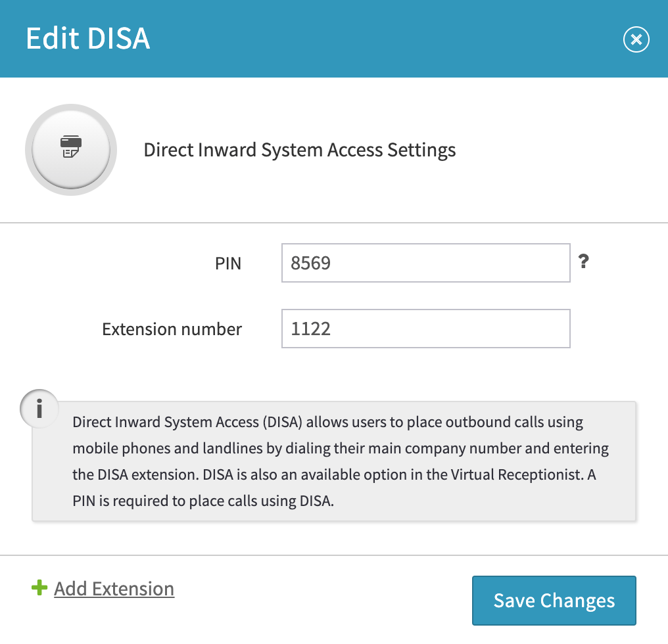Click the green plus icon
The height and width of the screenshot is (644, 668).
click(39, 587)
